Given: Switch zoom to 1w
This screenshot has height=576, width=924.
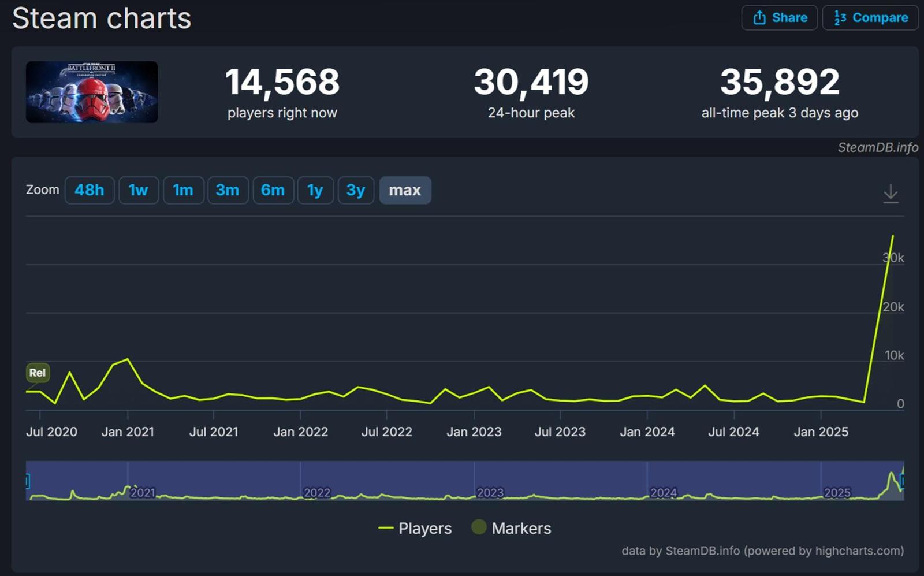Looking at the screenshot, I should coord(139,190).
